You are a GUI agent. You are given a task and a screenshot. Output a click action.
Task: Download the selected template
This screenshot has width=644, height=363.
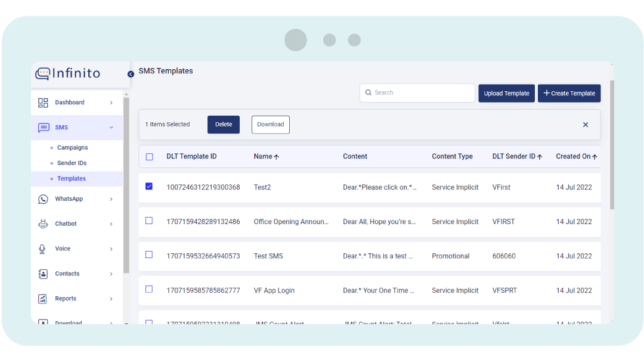tap(271, 125)
